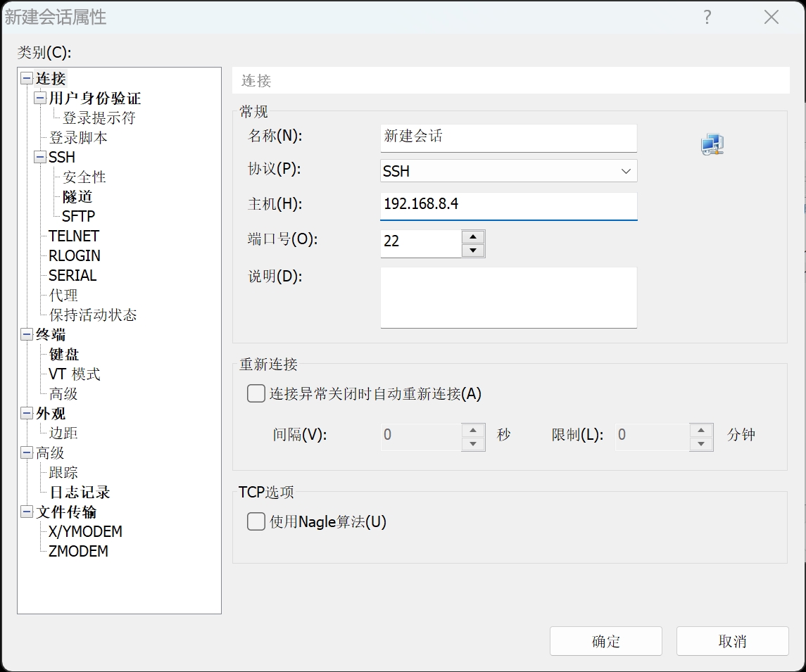The width and height of the screenshot is (806, 672).
Task: Click 取消 to discard changes
Action: tap(732, 641)
